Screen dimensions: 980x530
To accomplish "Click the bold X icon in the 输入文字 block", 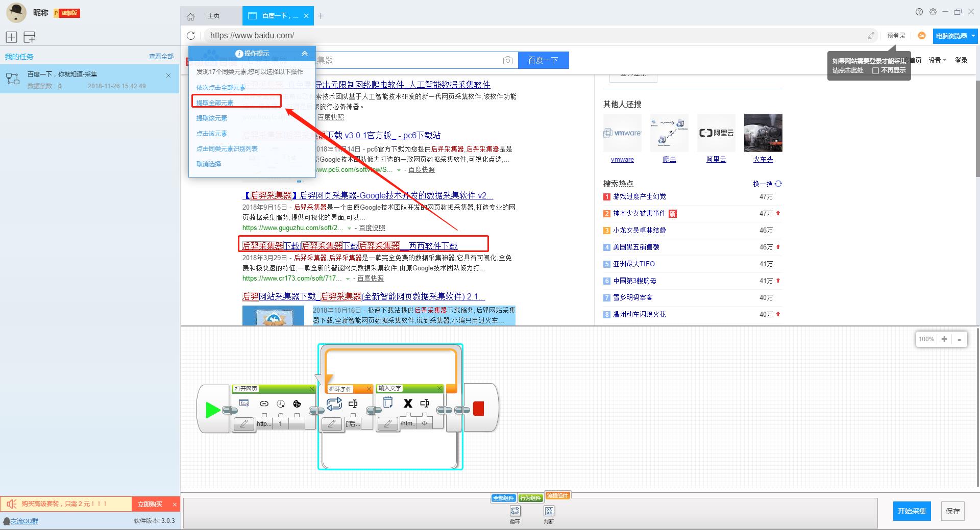I will coord(407,403).
